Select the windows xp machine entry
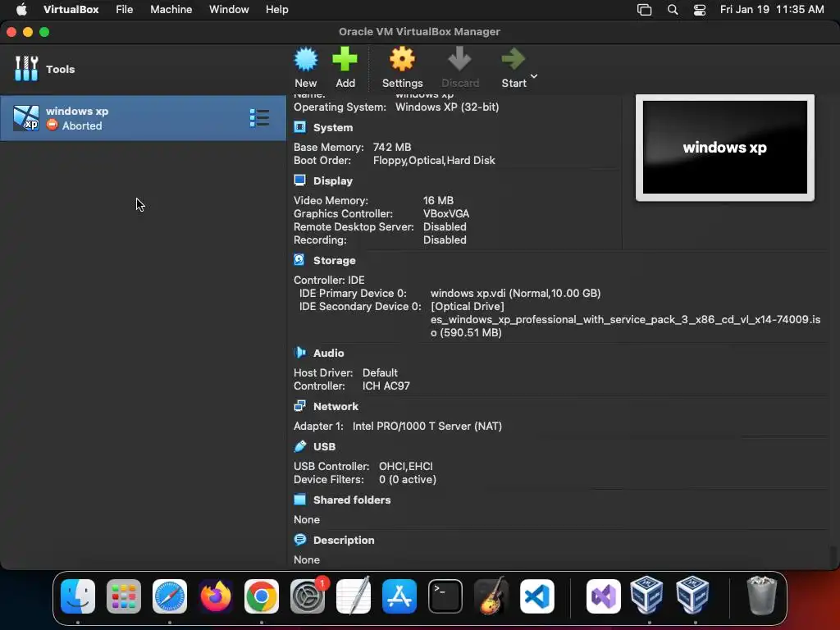840x630 pixels. (143, 118)
